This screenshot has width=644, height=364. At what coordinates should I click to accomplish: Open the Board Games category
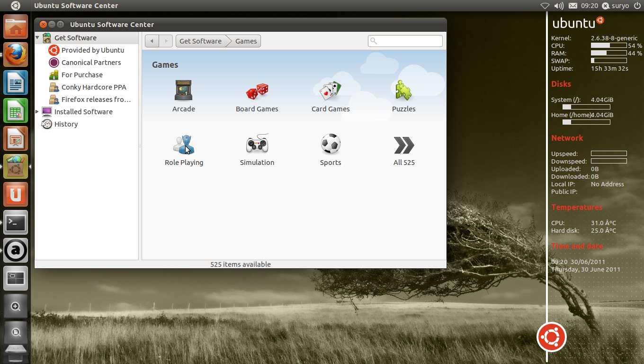pyautogui.click(x=257, y=96)
